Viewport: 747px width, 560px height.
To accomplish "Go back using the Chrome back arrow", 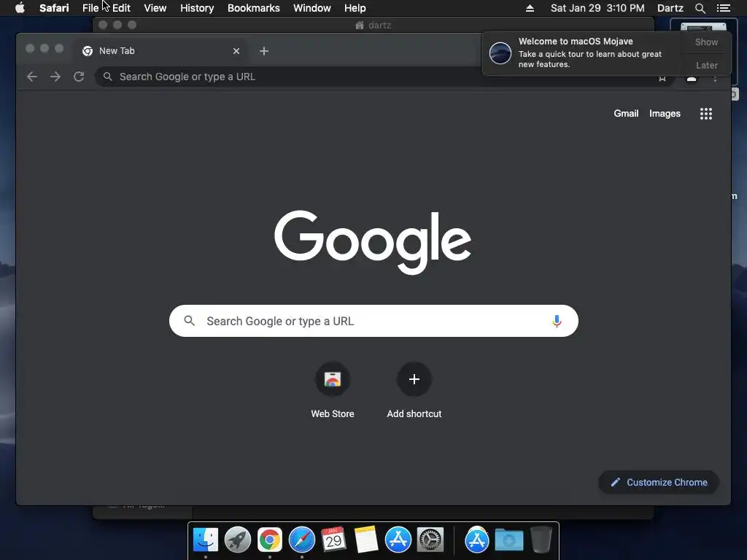I will pos(32,77).
